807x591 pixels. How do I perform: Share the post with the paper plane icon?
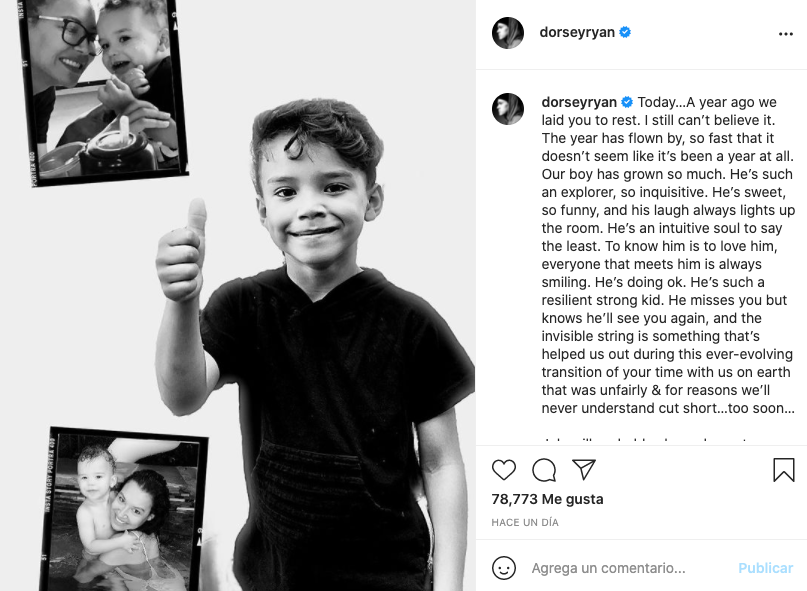tap(584, 470)
